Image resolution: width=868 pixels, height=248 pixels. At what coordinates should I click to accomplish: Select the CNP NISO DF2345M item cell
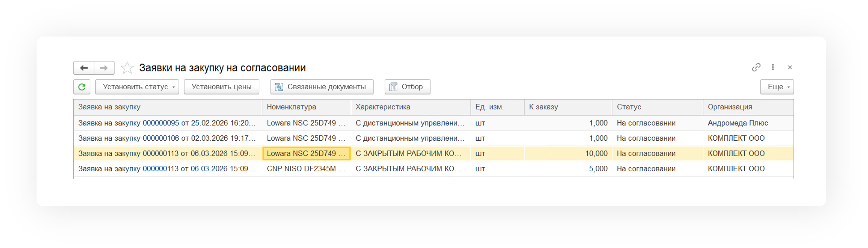click(306, 169)
